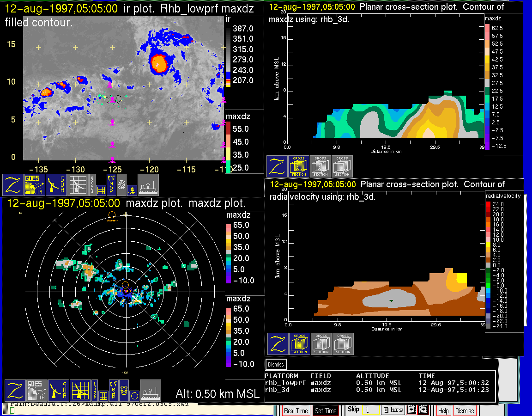The height and width of the screenshot is (416, 532).
Task: Toggle the highlighted CROSS SECTION icon under radialvelocity plot
Action: click(x=300, y=344)
